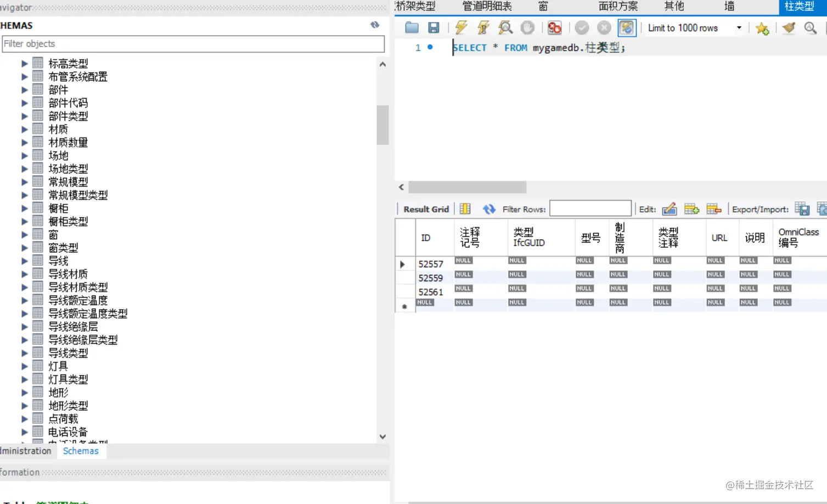The width and height of the screenshot is (827, 504).
Task: Execute statement under cursor icon
Action: [483, 28]
